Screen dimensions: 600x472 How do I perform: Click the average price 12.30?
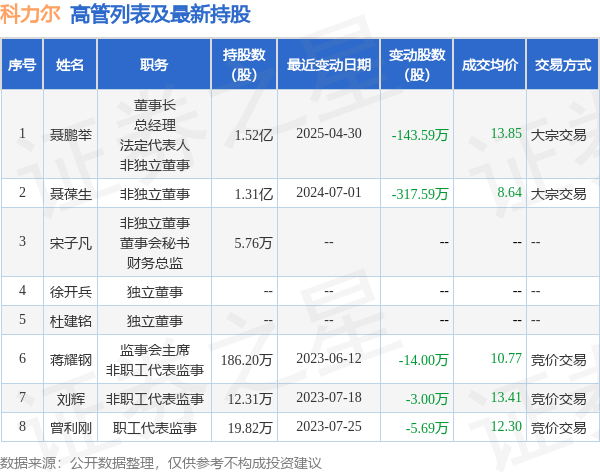pyautogui.click(x=506, y=426)
